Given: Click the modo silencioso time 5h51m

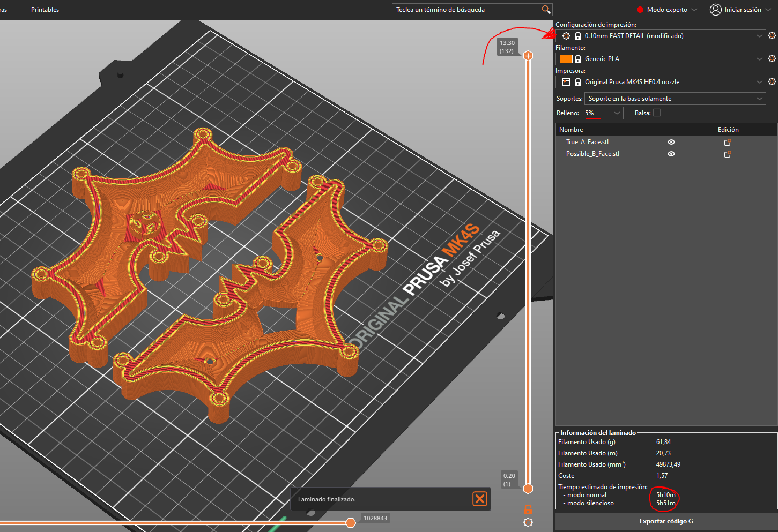Looking at the screenshot, I should pos(665,503).
